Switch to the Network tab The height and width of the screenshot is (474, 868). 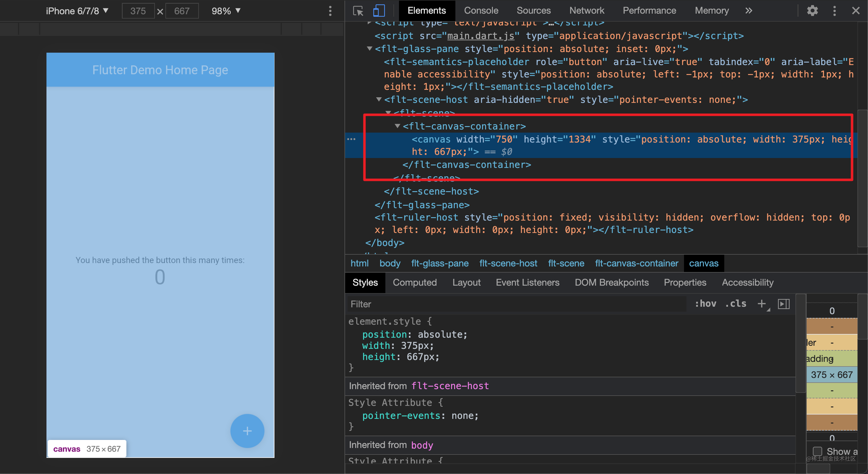click(587, 11)
